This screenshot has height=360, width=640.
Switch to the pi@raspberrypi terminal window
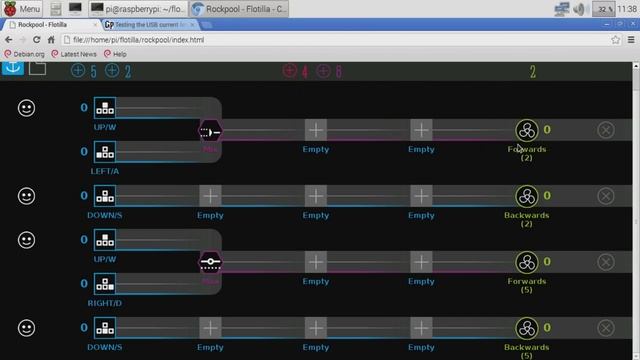[138, 9]
